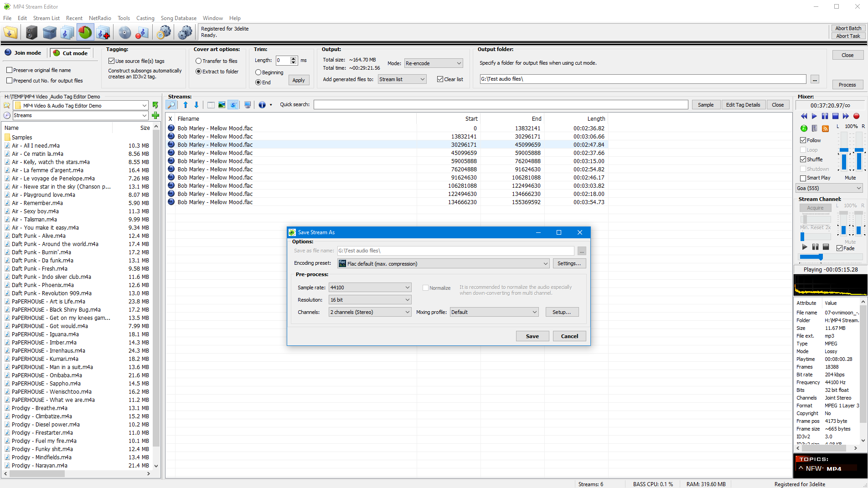
Task: Open the Encoding preset dropdown
Action: (545, 263)
